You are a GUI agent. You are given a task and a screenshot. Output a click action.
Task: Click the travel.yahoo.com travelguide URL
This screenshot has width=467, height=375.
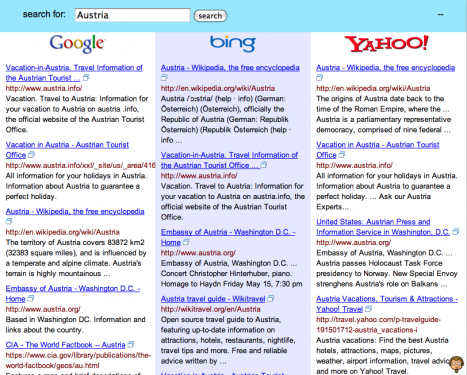point(378,324)
